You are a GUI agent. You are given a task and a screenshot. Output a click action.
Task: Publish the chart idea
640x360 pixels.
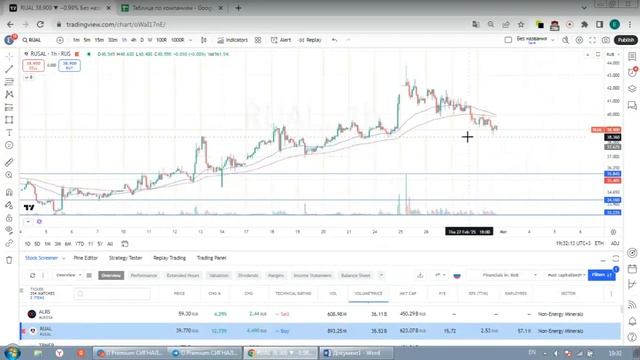[x=626, y=40]
